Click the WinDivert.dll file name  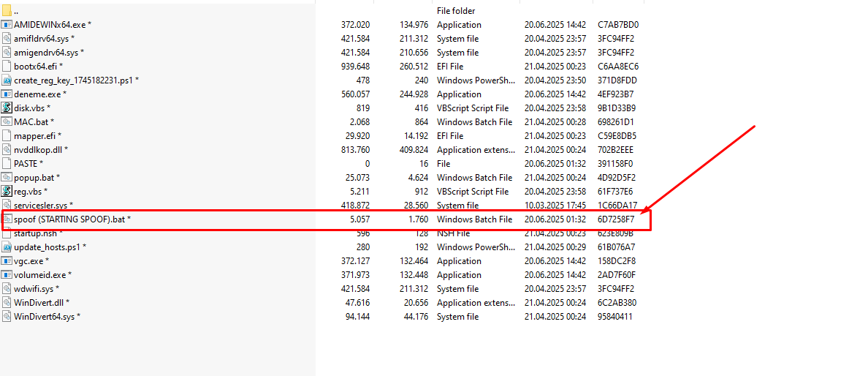pyautogui.click(x=42, y=303)
